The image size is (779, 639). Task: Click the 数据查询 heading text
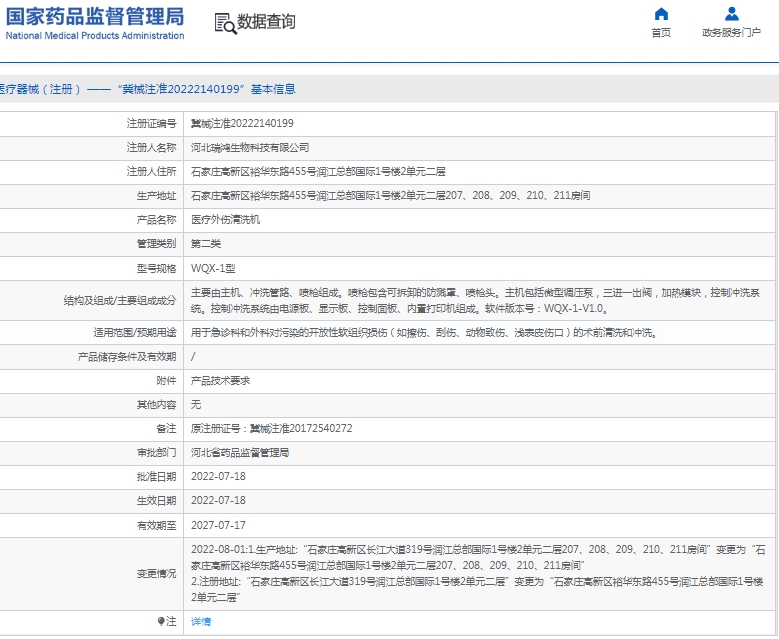266,22
